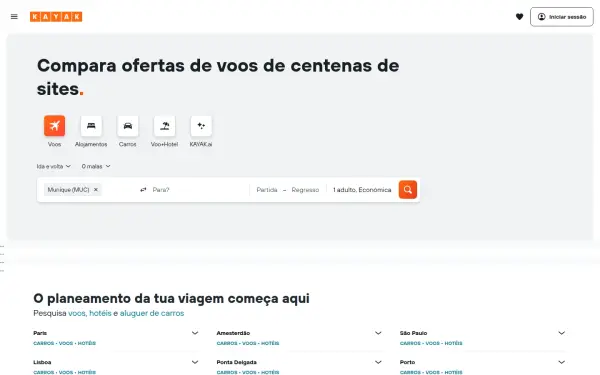Open the Ida e volta dropdown
The image size is (600, 375).
coord(54,166)
